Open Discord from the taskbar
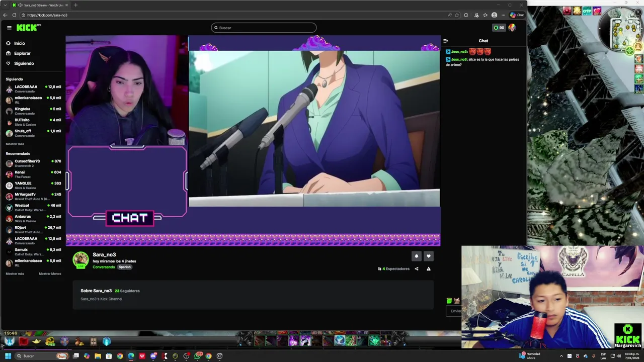 pyautogui.click(x=153, y=356)
